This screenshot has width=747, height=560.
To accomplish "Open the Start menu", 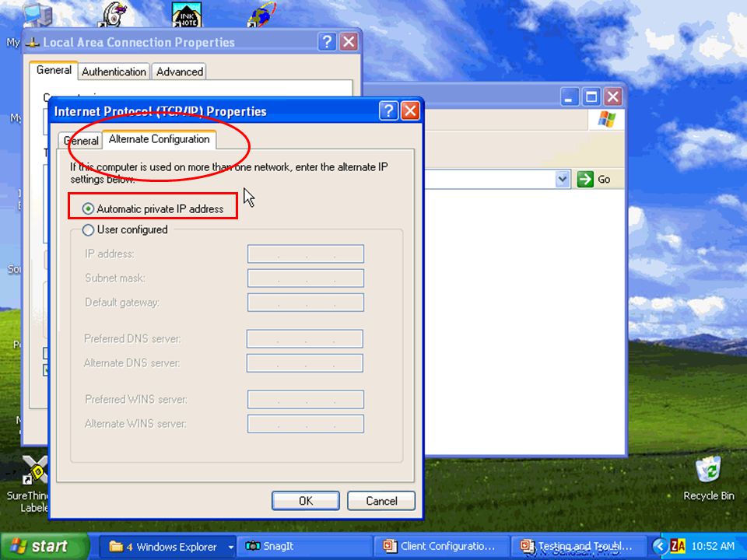I will [x=44, y=546].
